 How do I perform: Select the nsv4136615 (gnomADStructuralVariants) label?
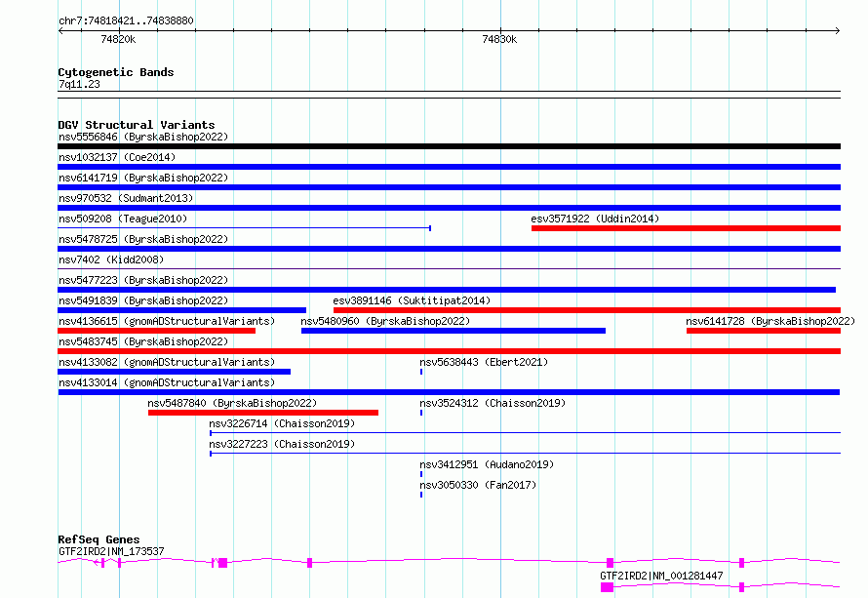167,321
